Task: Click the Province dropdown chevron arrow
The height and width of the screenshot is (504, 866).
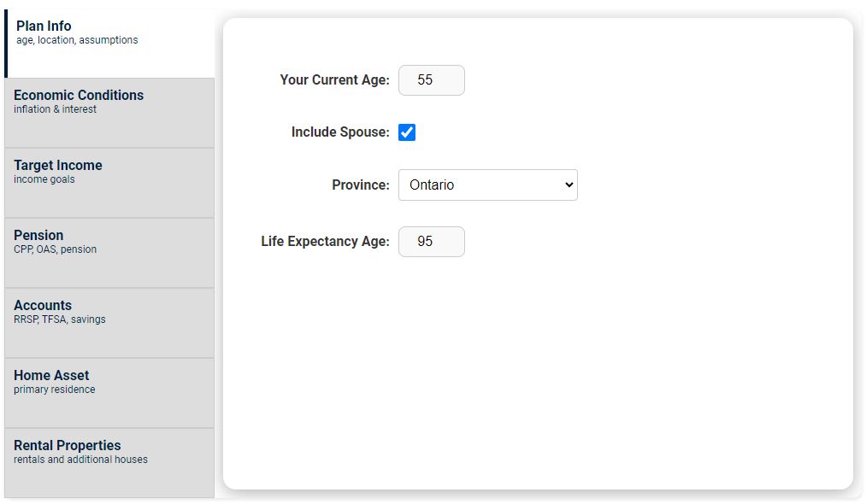Action: click(569, 185)
